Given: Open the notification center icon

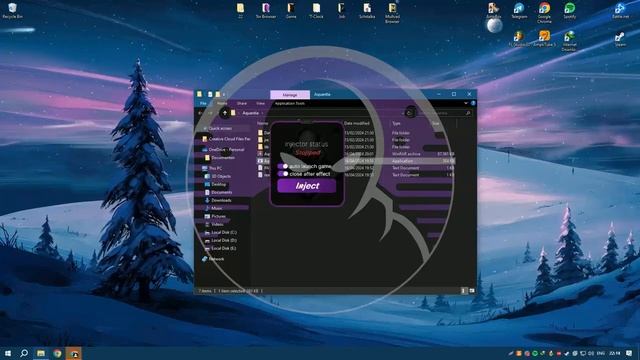Looking at the screenshot, I should tap(629, 353).
